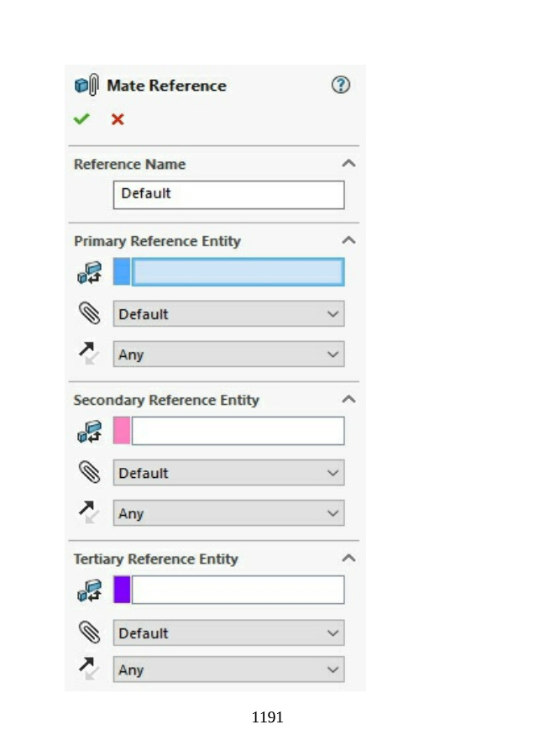Collapse the Tertiary Reference Entity section

(348, 559)
